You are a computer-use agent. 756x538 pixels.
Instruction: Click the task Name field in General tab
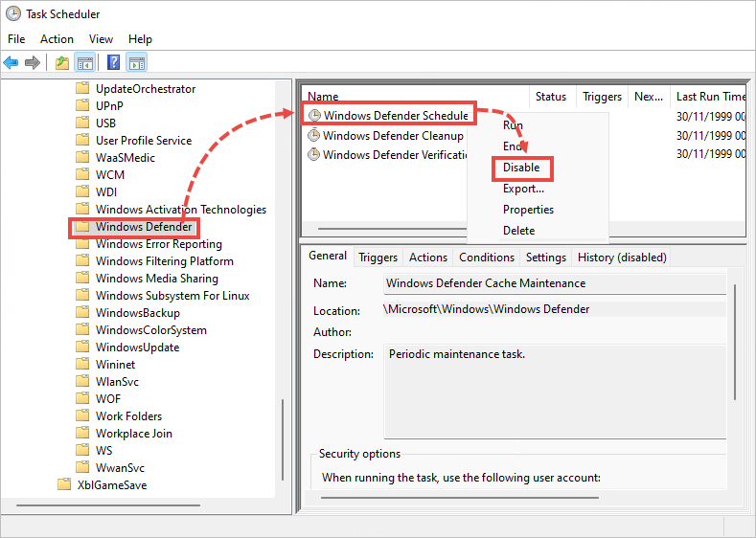(x=555, y=283)
